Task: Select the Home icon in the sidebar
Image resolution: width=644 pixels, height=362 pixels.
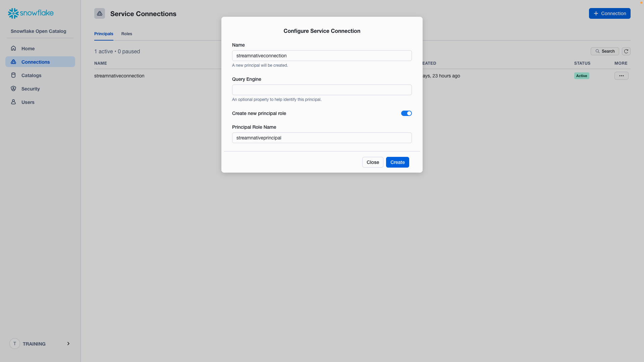Action: [13, 48]
